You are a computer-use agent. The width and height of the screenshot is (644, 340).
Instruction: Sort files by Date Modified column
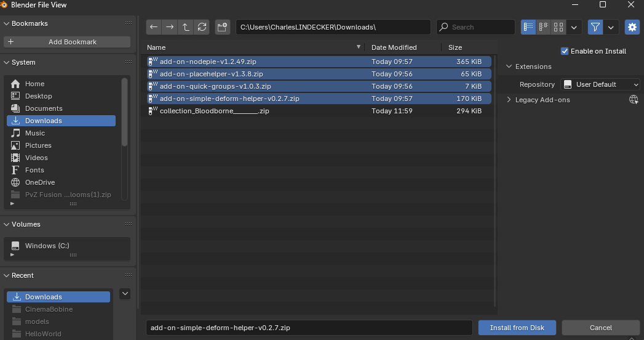tap(402, 47)
